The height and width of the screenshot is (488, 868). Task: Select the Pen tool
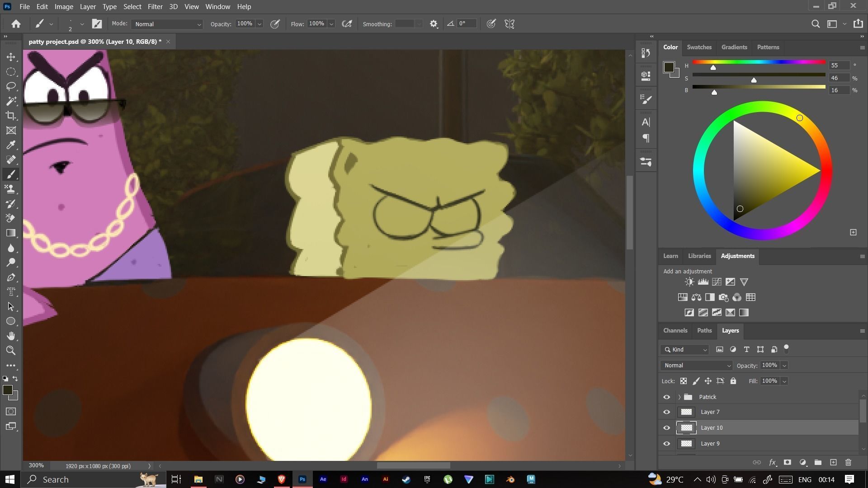[x=11, y=277]
